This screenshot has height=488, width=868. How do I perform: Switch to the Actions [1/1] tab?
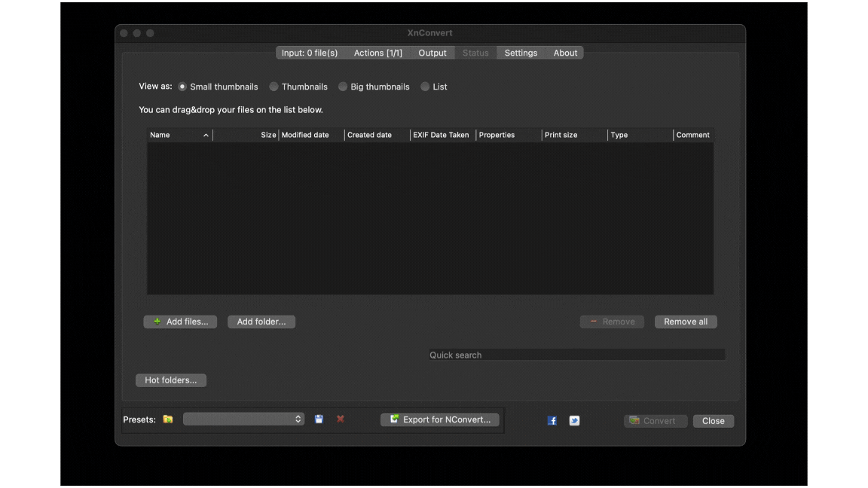click(x=377, y=53)
